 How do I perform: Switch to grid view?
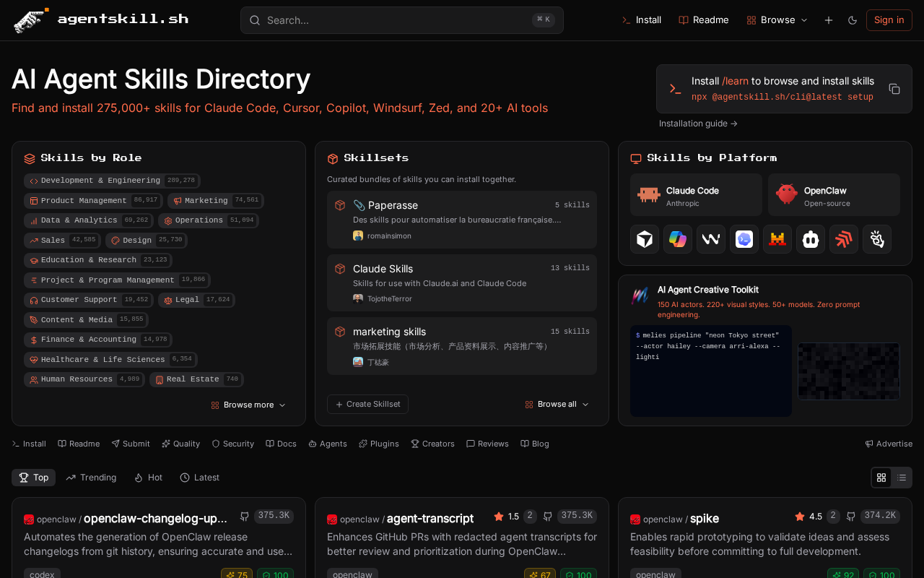(x=881, y=478)
